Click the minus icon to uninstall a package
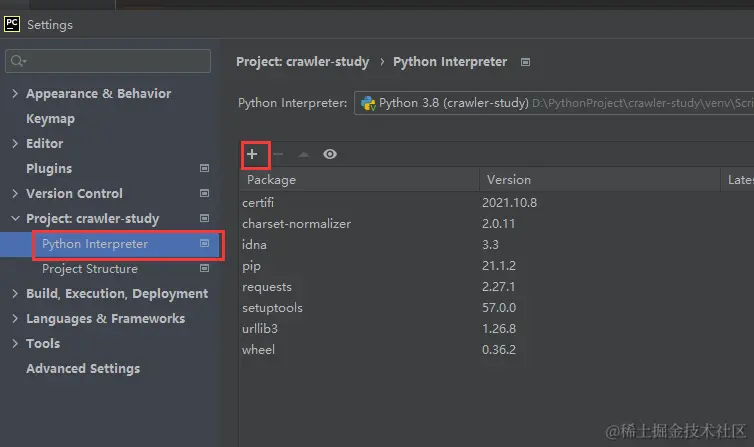The height and width of the screenshot is (447, 754). pos(278,154)
